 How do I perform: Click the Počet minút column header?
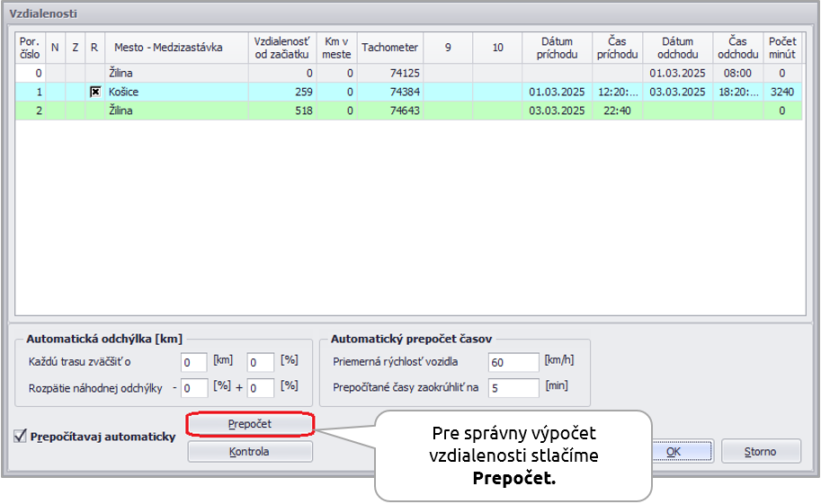pos(781,48)
